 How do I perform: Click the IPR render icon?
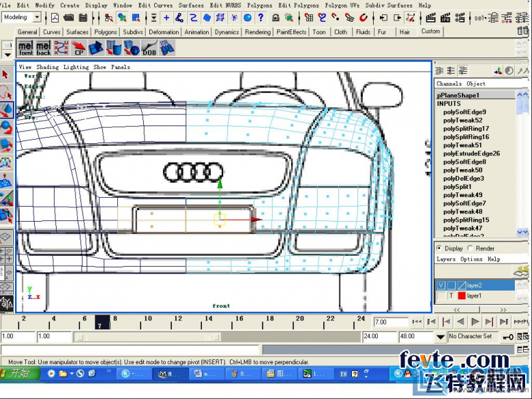[445, 18]
